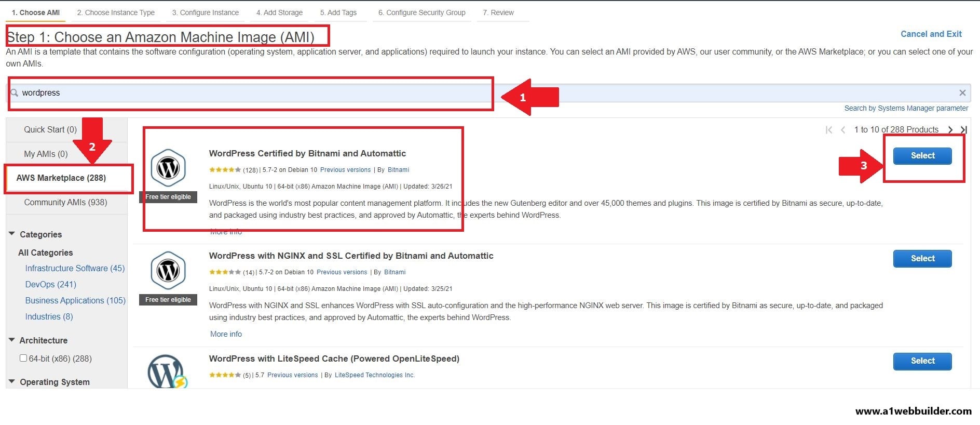
Task: Filter by Business Applications (105)
Action: tap(75, 301)
